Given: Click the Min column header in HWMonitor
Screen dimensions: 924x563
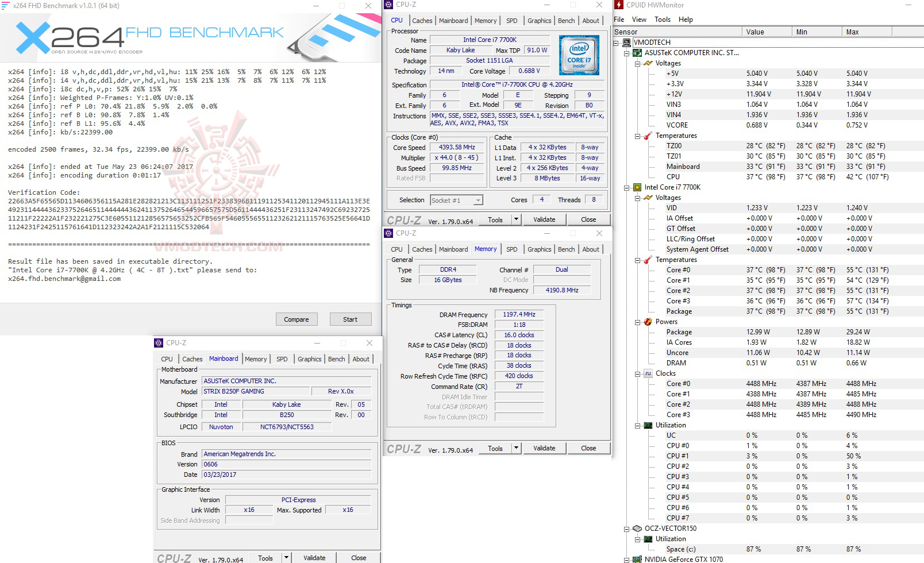Looking at the screenshot, I should (x=817, y=32).
